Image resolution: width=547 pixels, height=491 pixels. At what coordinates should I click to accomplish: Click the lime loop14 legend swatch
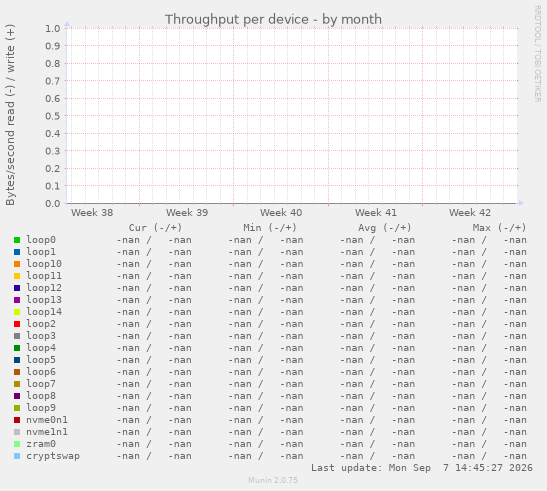(x=17, y=312)
